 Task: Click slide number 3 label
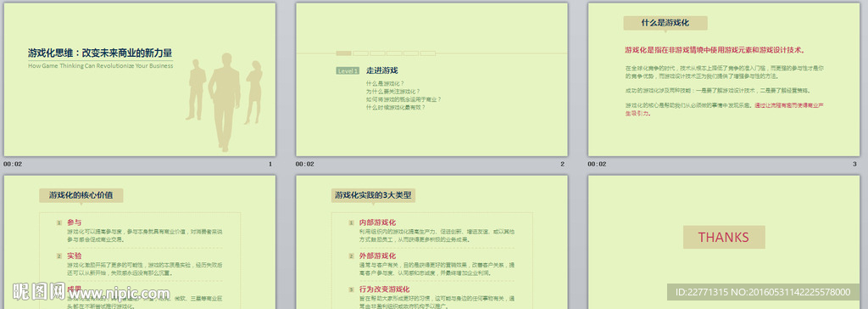[x=854, y=164]
